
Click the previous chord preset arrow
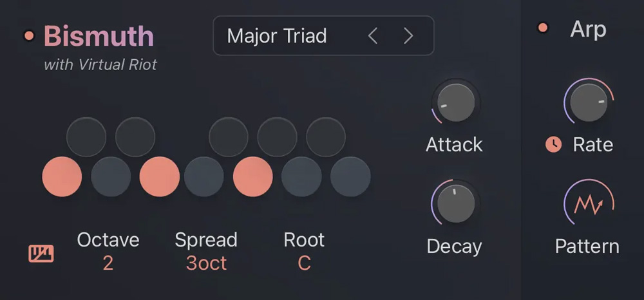373,36
